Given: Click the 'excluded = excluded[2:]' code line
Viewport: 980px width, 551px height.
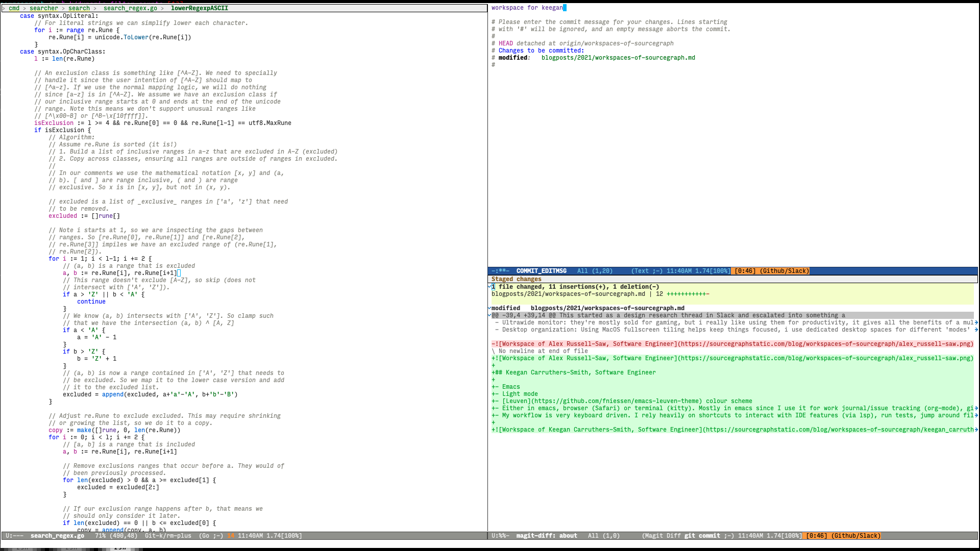Looking at the screenshot, I should pos(118,487).
